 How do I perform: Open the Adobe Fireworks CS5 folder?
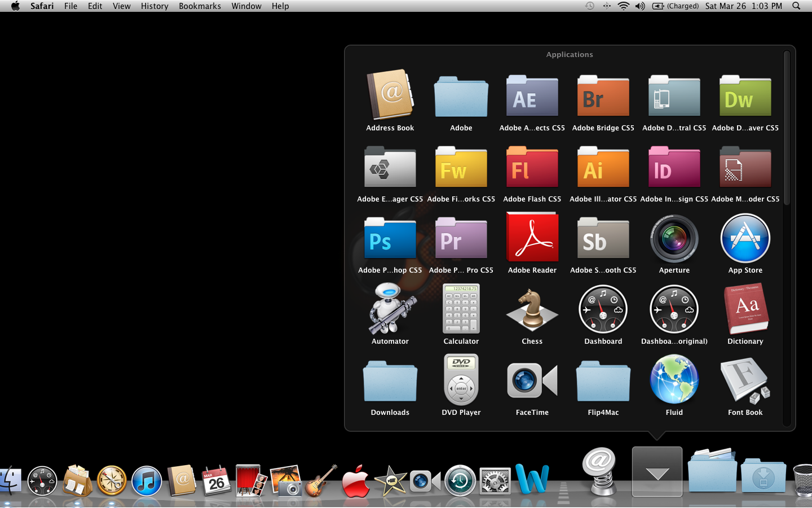tap(461, 167)
